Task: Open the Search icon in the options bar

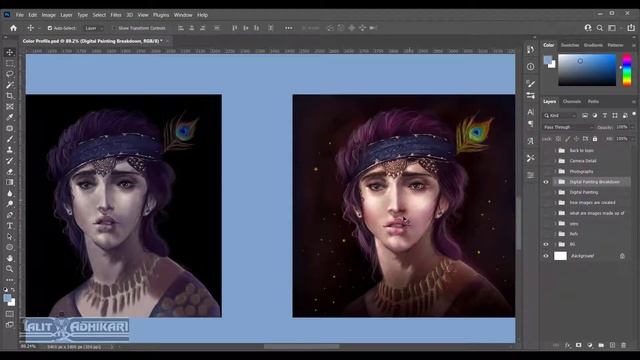Action: [x=600, y=28]
